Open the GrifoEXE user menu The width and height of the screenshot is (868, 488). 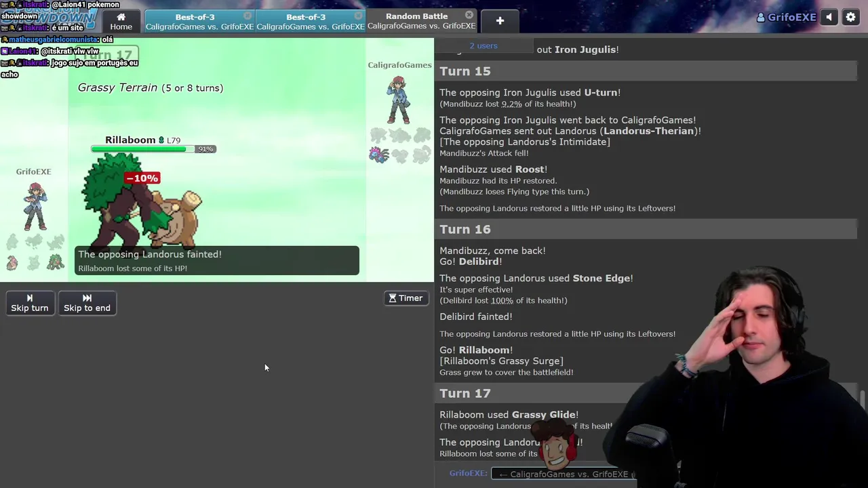point(786,18)
